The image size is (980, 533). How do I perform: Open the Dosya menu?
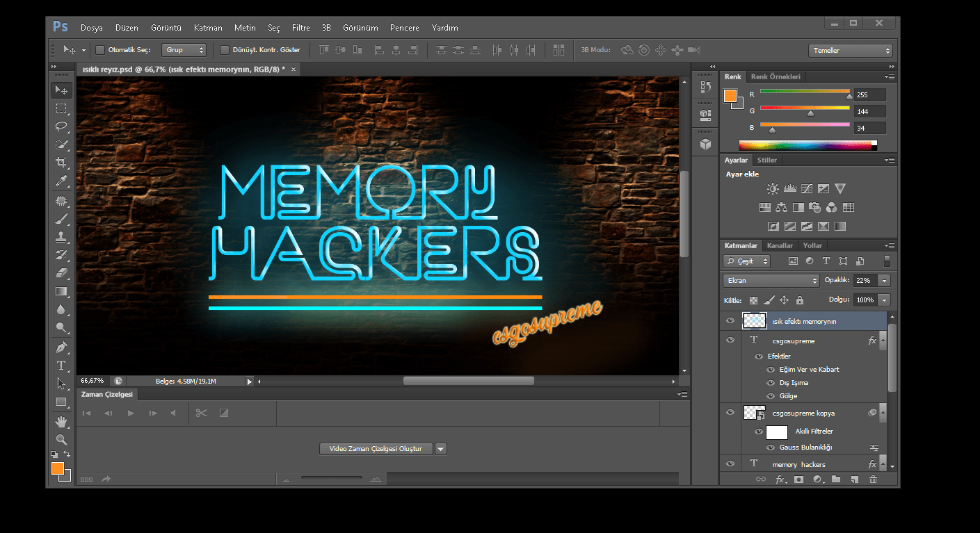(x=92, y=28)
